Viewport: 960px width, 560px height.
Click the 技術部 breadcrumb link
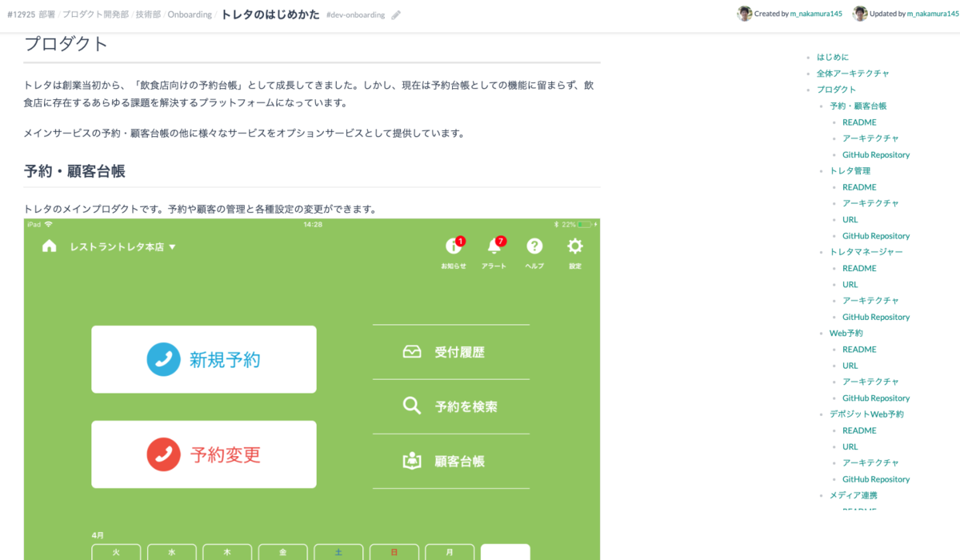[x=148, y=14]
